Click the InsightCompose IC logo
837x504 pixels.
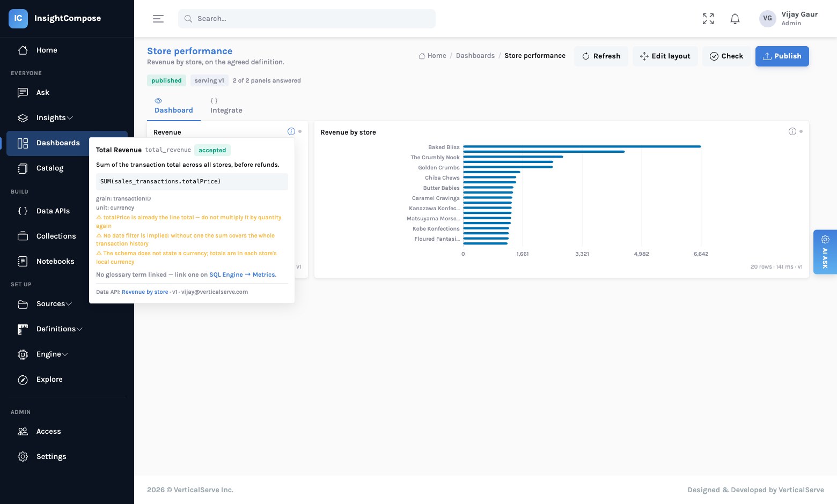point(18,18)
